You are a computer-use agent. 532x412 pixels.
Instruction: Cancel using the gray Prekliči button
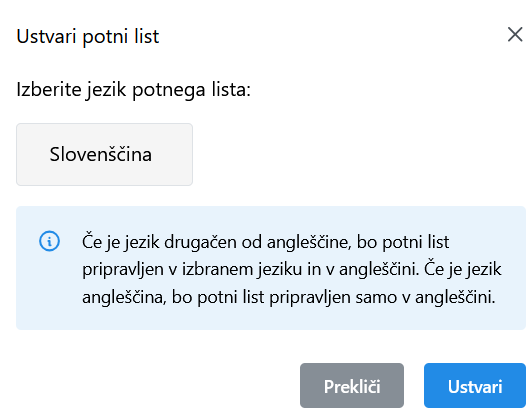(x=352, y=386)
